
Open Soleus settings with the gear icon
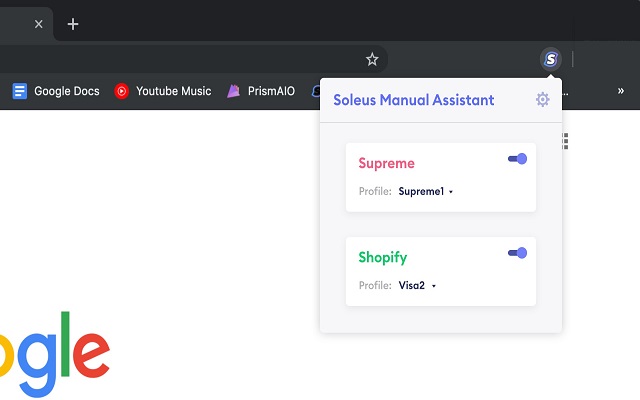[542, 99]
